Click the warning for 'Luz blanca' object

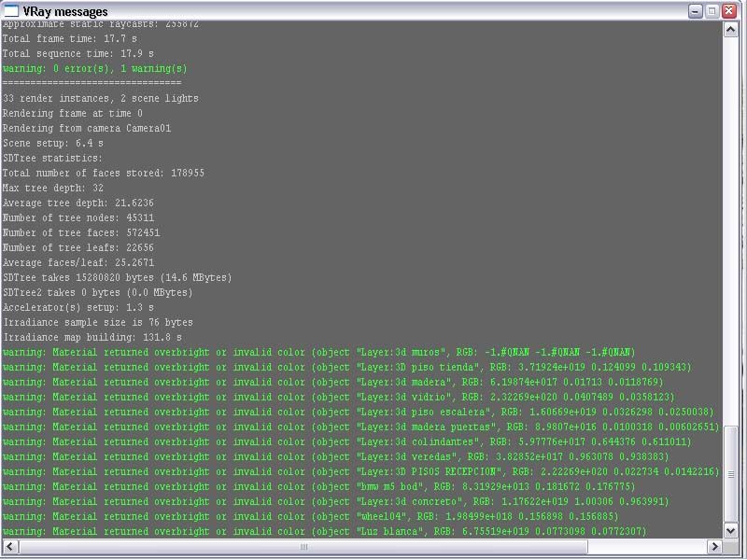click(324, 531)
